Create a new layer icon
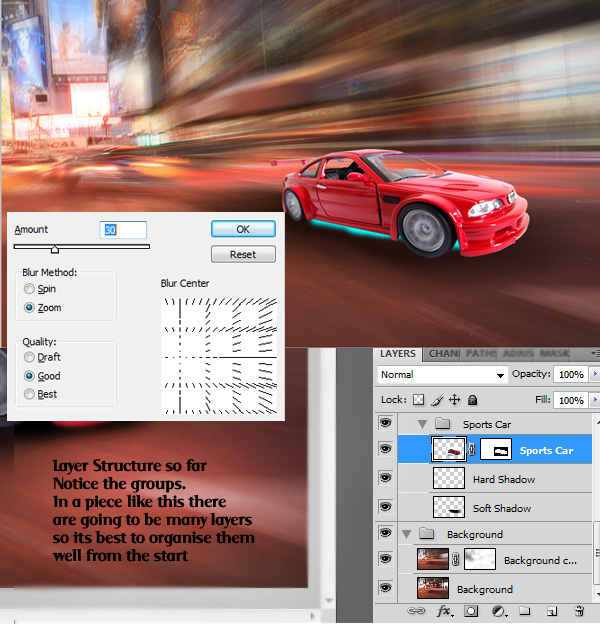The width and height of the screenshot is (600, 624). tap(552, 611)
